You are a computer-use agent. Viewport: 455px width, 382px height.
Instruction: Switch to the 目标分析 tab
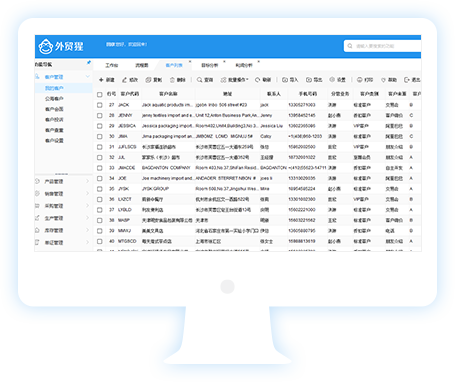(210, 65)
